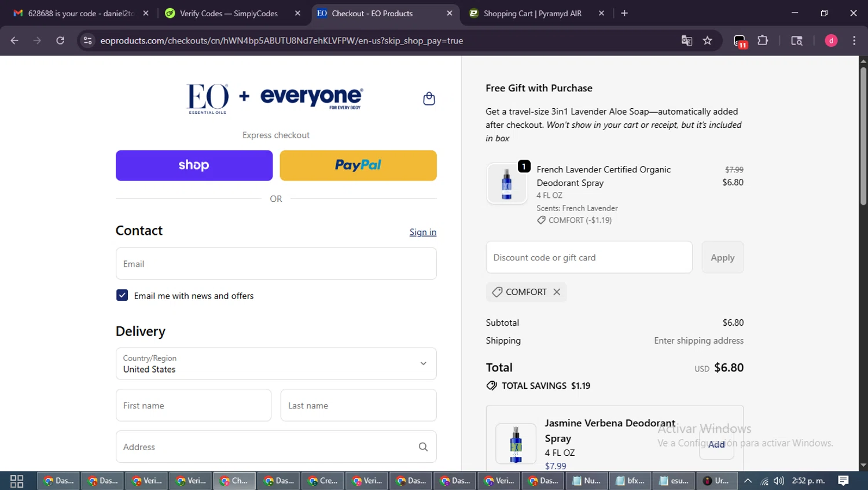Open the volume speaker tray icon

[779, 481]
